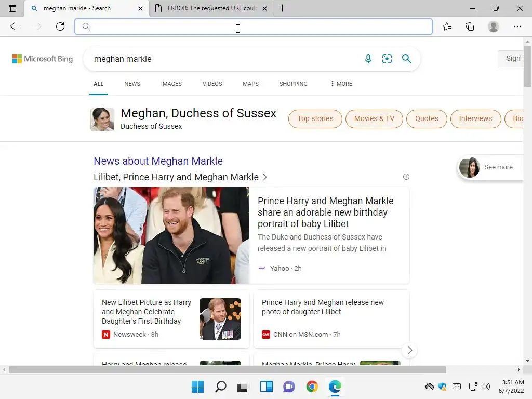This screenshot has height=399, width=532.
Task: Click Windows Security tray icon
Action: [x=443, y=387]
